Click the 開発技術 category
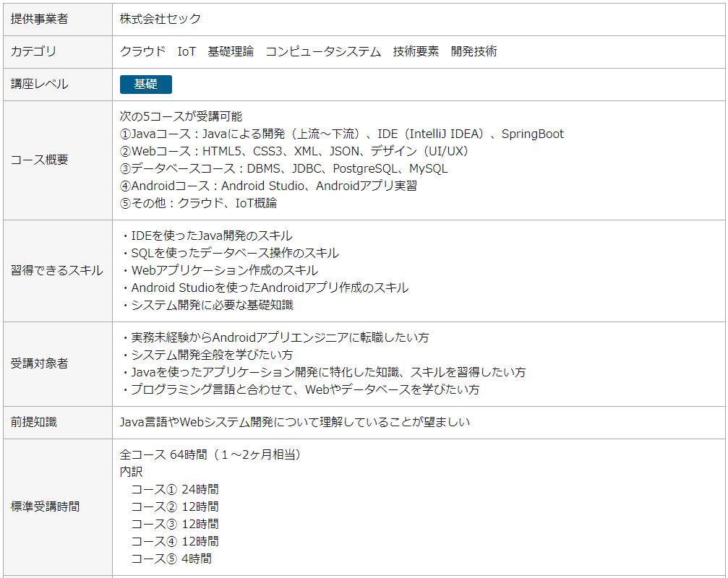Screen dimensions: 728x578 click(x=474, y=51)
